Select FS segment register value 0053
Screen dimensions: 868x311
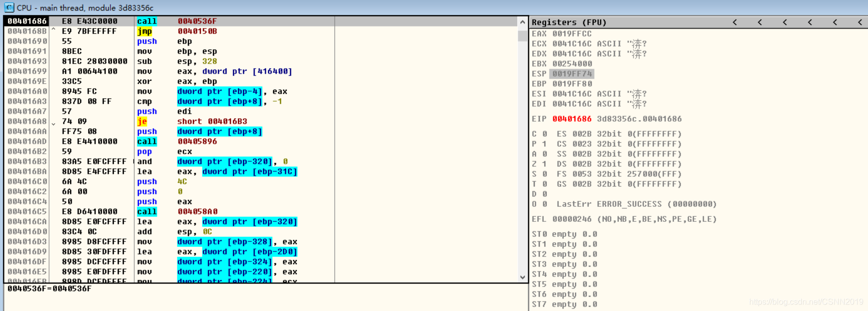(x=582, y=174)
